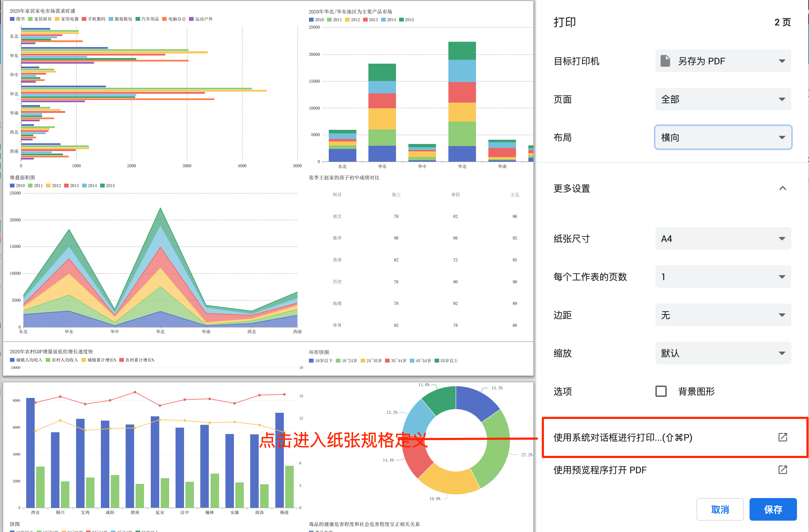Image resolution: width=809 pixels, height=532 pixels.
Task: Click the 电脑办公 legend entry
Action: 174,19
